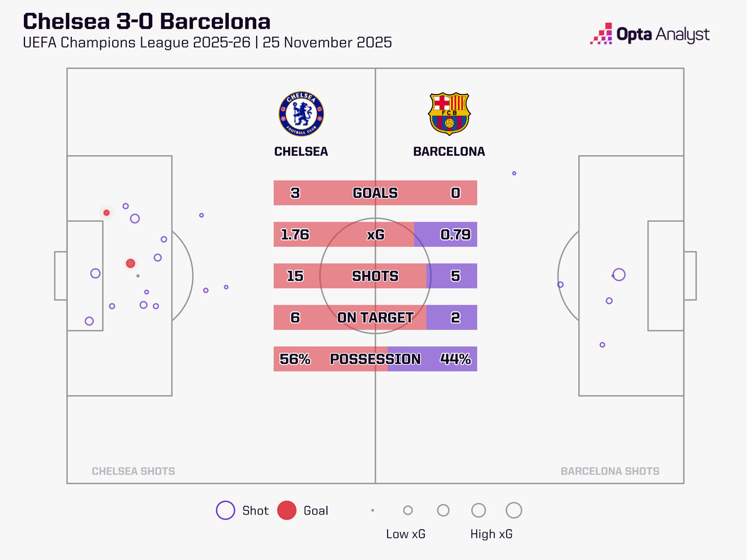Viewport: 747px width, 560px height.
Task: Click the "Chelsea 3-0 Barcelona" title
Action: coord(146,22)
